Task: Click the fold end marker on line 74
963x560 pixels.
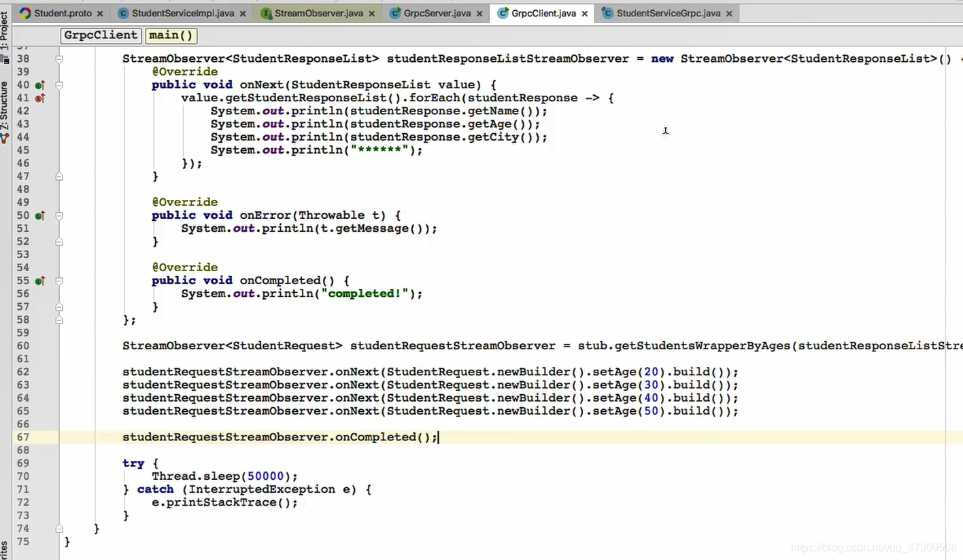Action: [x=59, y=529]
